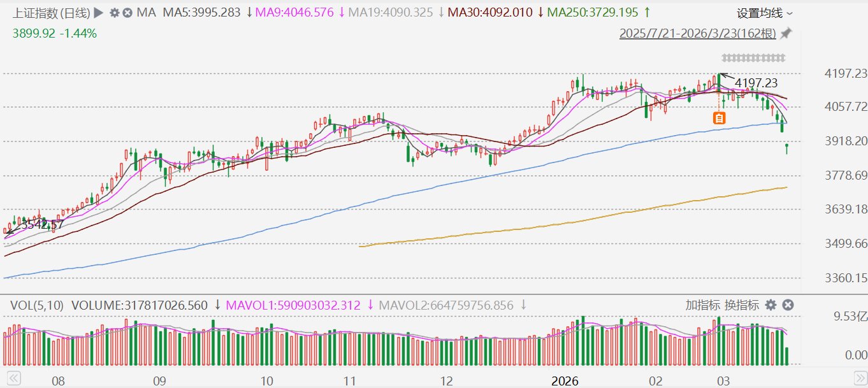Toggle the MA5 line label

coord(203,13)
